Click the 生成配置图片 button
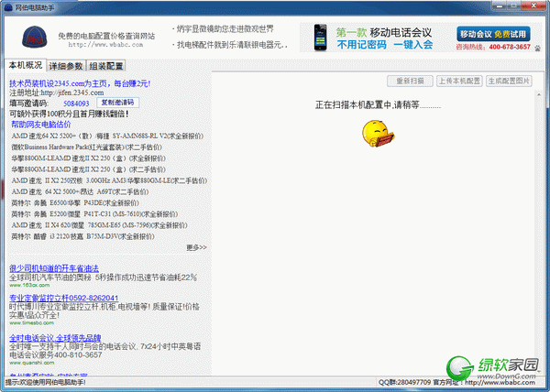Viewport: 550px width, 392px height. click(x=509, y=82)
